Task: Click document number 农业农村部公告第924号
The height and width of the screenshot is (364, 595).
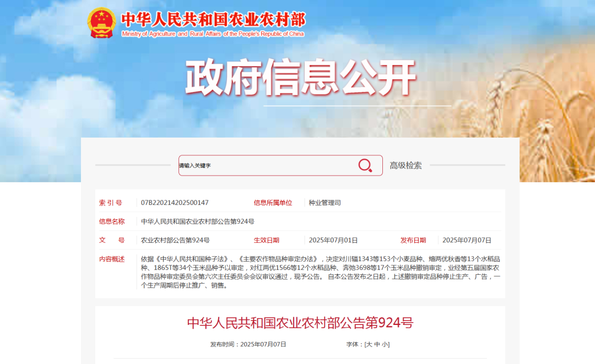Action: pos(175,240)
